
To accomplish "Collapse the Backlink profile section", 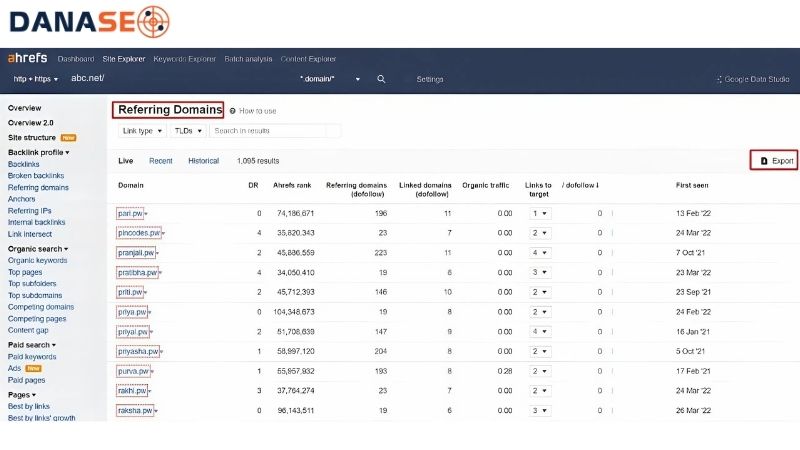I will [x=38, y=153].
